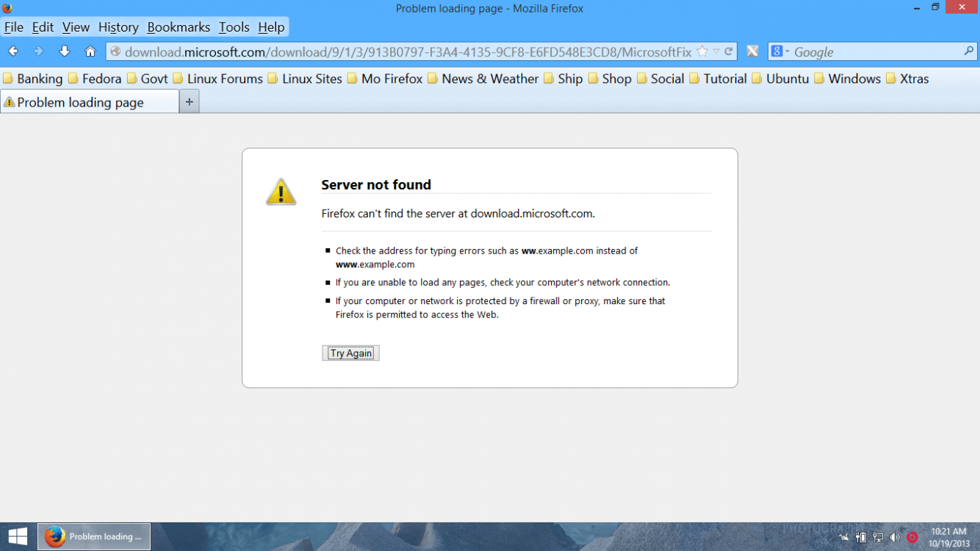980x551 pixels.
Task: Open the network connection tray icon
Action: [878, 537]
